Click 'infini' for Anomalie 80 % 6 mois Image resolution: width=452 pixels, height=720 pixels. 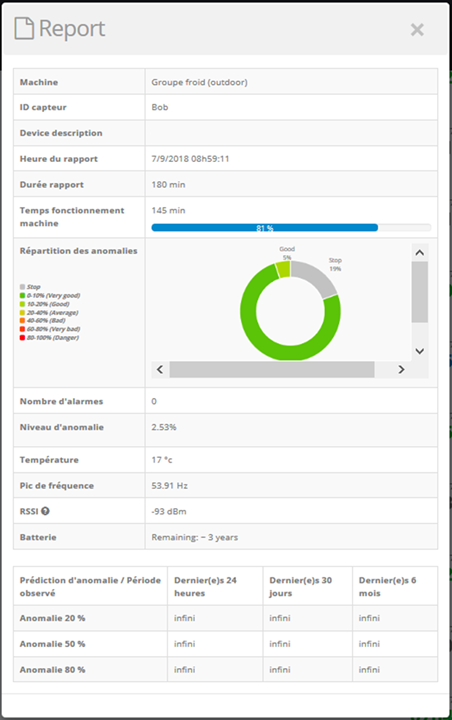[369, 669]
